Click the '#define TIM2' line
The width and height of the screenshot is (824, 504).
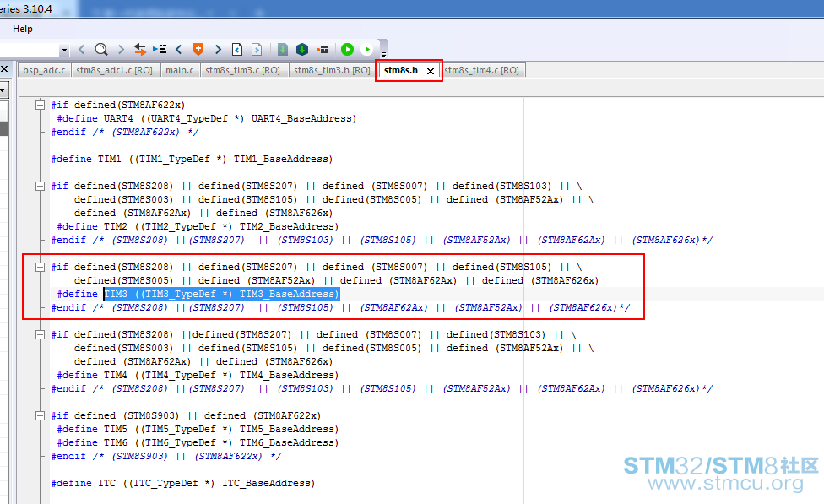(x=198, y=226)
